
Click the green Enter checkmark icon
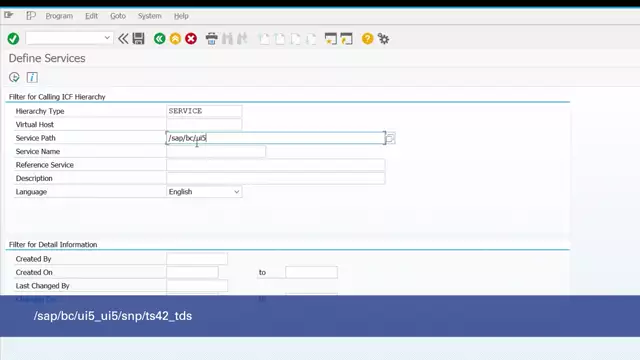pyautogui.click(x=13, y=39)
